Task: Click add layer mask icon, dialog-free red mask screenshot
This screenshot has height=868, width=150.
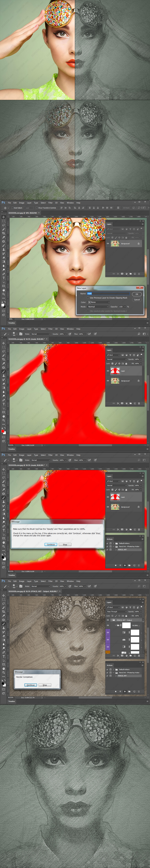Action: coord(122,403)
